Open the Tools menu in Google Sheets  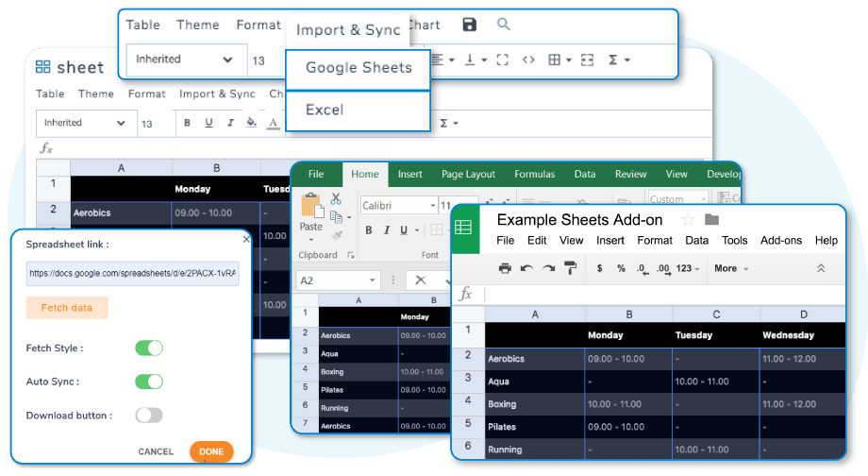point(735,241)
